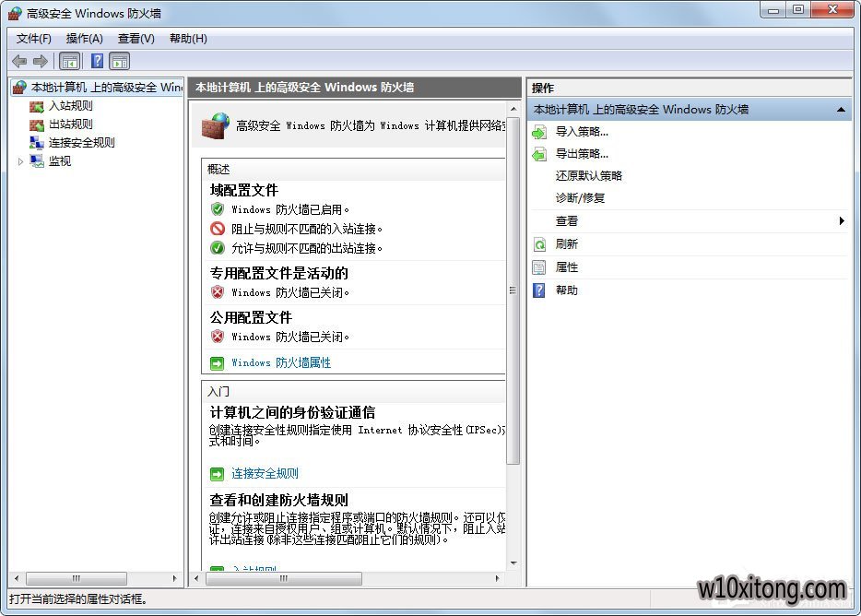The image size is (861, 616).
Task: Click red shield icon under 公用配置文件
Action: click(218, 337)
